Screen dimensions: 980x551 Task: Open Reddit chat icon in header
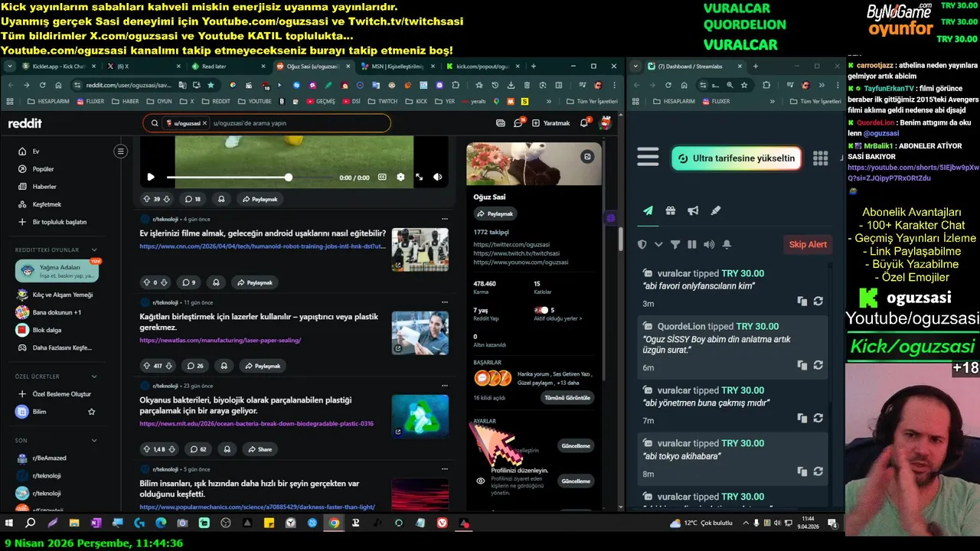pos(518,122)
